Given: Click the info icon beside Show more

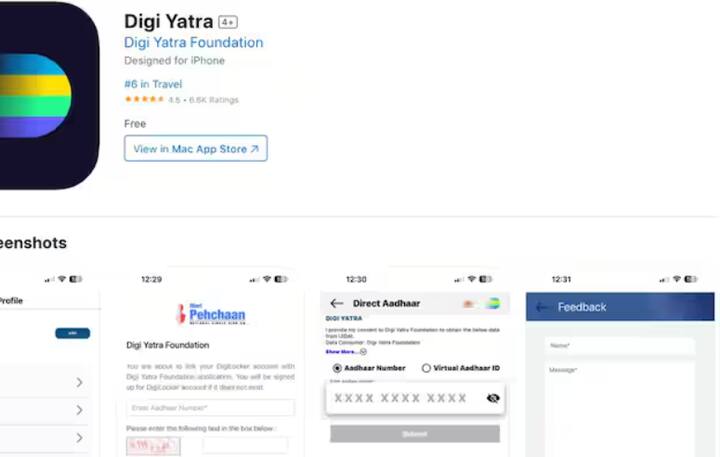Looking at the screenshot, I should (x=363, y=352).
